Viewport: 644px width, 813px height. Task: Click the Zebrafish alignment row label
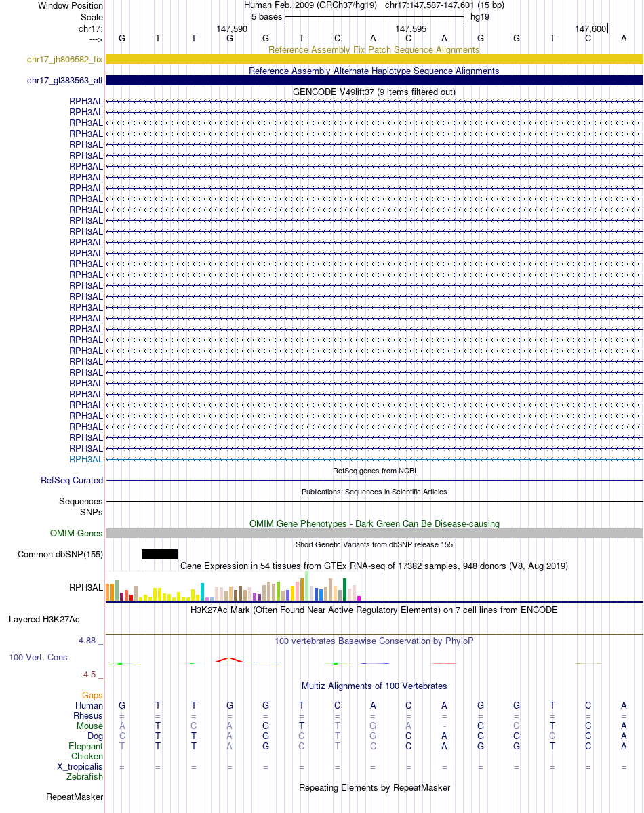(x=85, y=776)
